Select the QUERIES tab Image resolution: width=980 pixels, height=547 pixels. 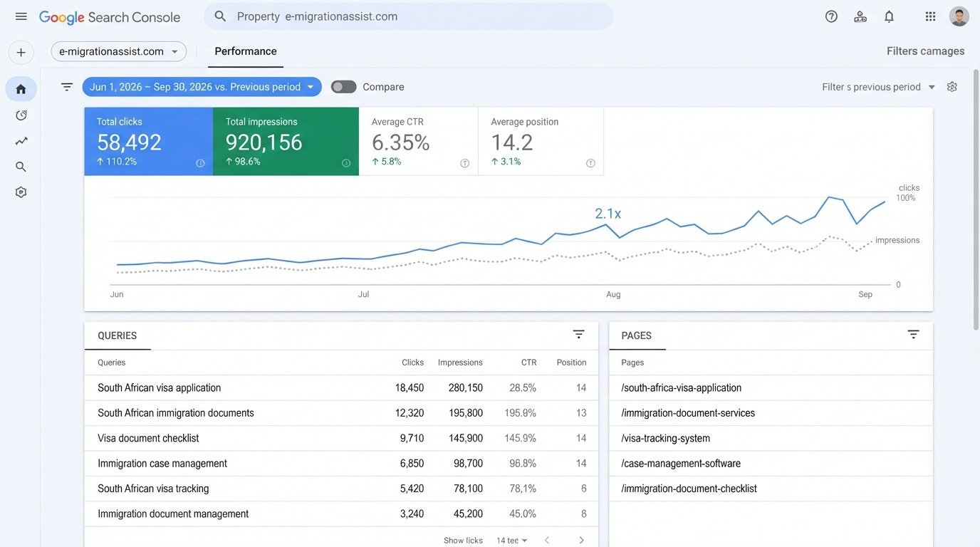coord(118,335)
